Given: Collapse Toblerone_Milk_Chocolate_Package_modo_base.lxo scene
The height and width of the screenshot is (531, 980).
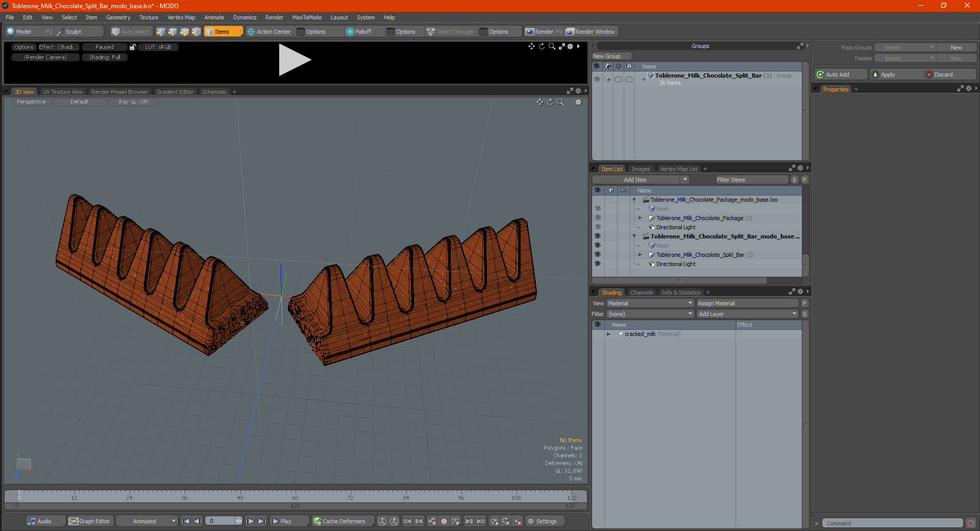Looking at the screenshot, I should (x=634, y=200).
